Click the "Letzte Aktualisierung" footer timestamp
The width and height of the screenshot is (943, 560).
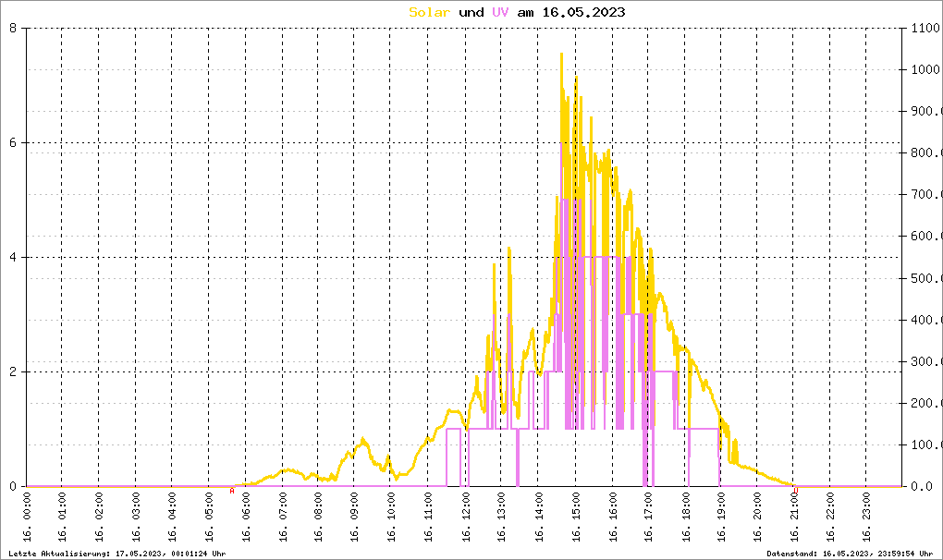pos(117,554)
